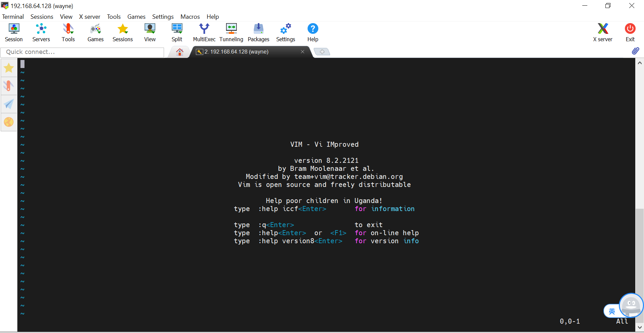Open the sidebar Tools knife icon
This screenshot has height=333, width=644.
tap(9, 86)
